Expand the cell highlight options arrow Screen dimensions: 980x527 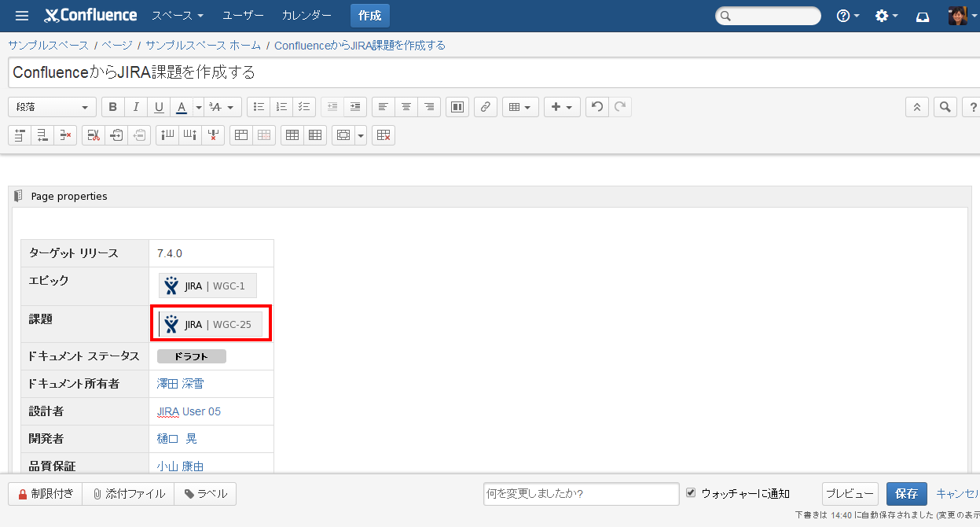362,135
